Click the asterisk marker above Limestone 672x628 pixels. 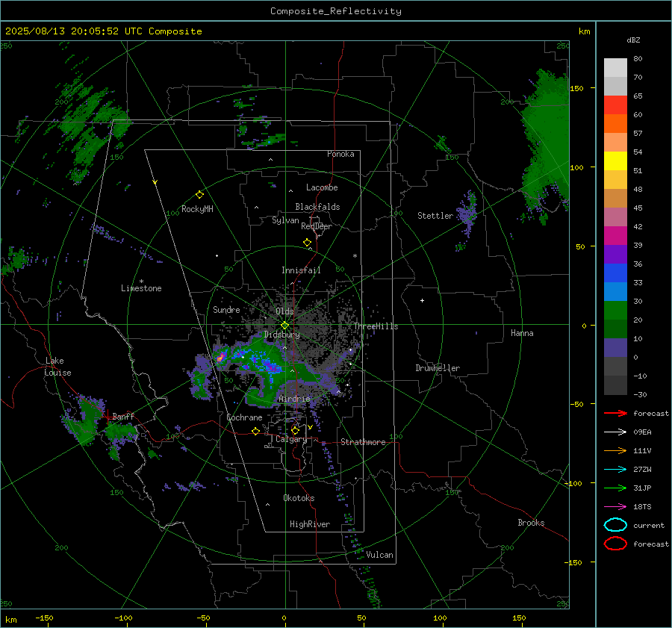click(x=141, y=282)
